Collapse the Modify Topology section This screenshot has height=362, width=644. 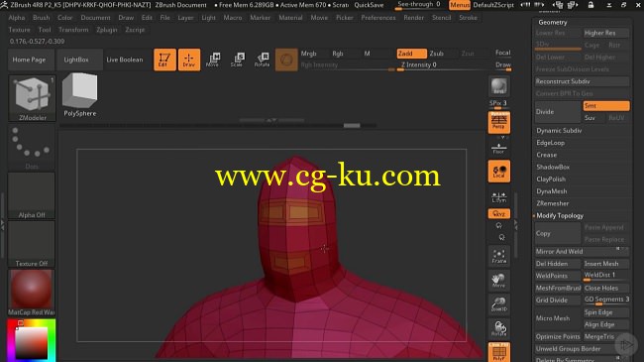coord(560,215)
